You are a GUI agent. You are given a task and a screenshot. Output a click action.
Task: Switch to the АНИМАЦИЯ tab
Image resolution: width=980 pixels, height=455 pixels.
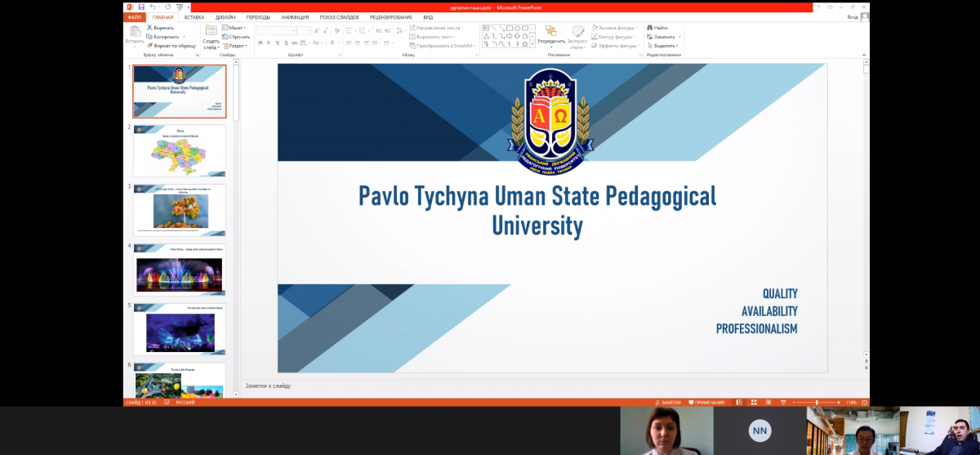[x=296, y=16]
